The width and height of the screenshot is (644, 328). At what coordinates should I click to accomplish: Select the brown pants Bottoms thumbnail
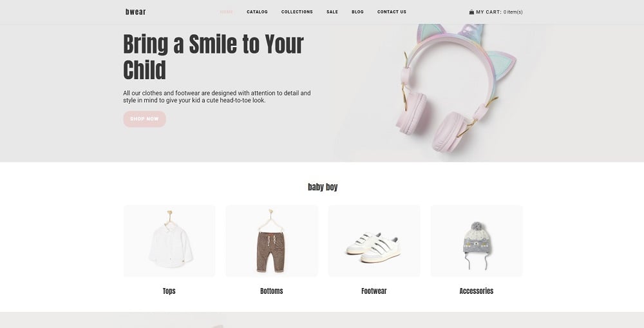click(272, 241)
